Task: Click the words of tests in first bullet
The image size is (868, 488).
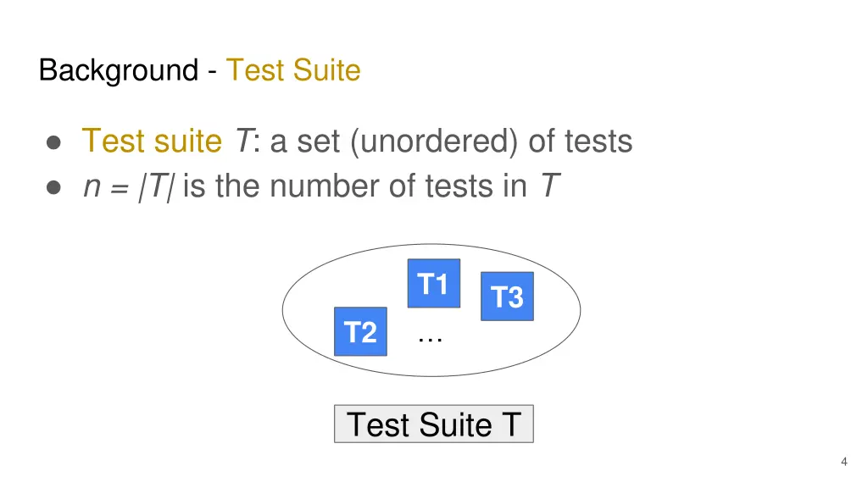Action: pyautogui.click(x=580, y=141)
